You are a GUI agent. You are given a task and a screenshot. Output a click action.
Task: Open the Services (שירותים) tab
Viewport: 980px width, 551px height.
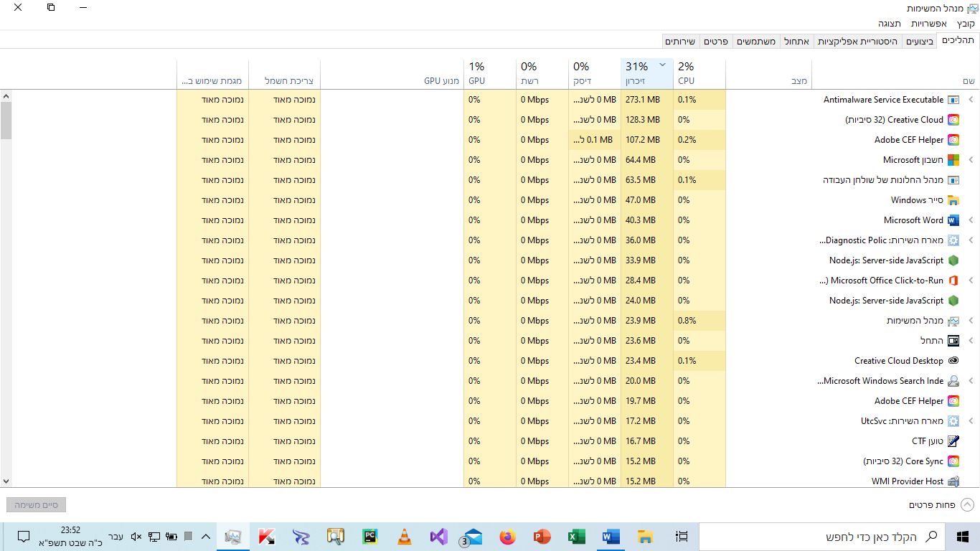click(x=681, y=42)
